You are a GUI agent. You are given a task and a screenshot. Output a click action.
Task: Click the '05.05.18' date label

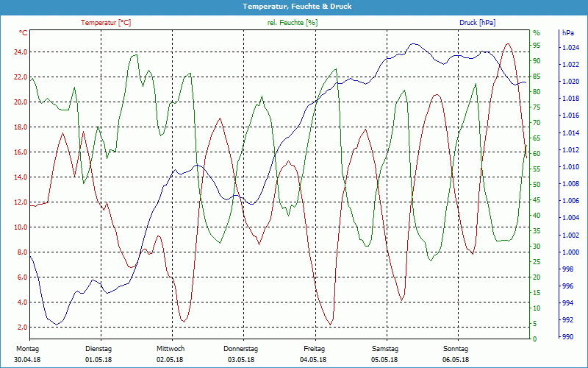384,360
